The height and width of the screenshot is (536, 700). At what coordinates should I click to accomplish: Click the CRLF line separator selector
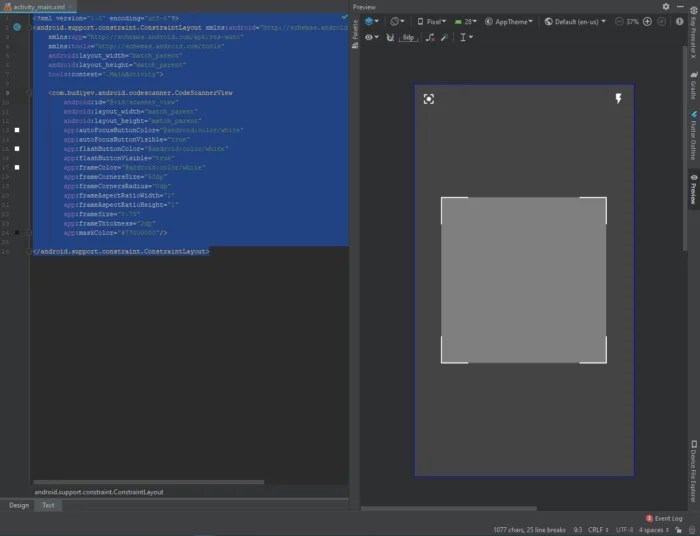point(598,530)
